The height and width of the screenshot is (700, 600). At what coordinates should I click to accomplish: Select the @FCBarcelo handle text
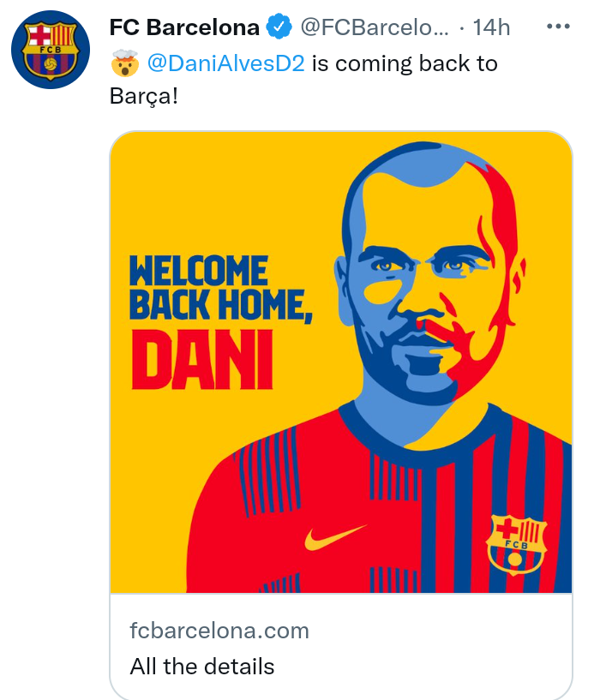click(x=374, y=27)
